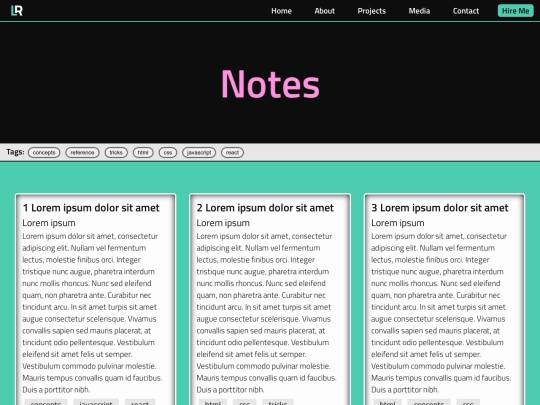Click 'Lorem ipsum' subtitle in note 2
The width and height of the screenshot is (540, 405).
[223, 223]
